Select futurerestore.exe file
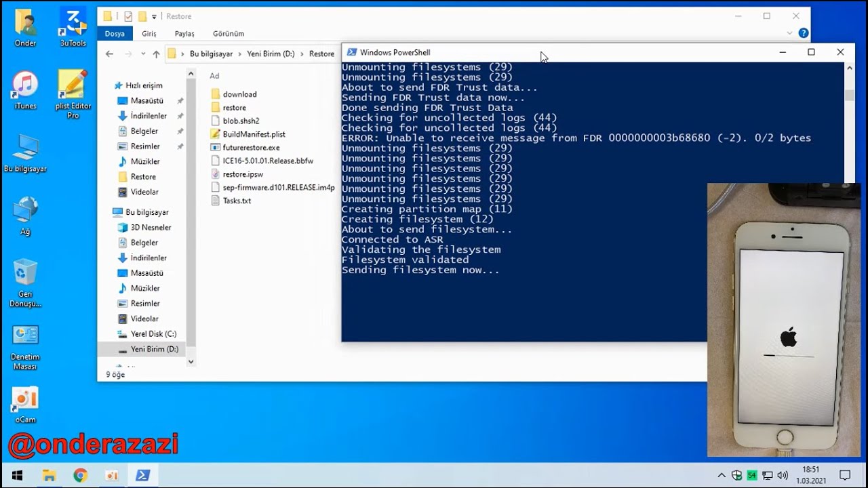Viewport: 868px width, 488px height. point(251,147)
